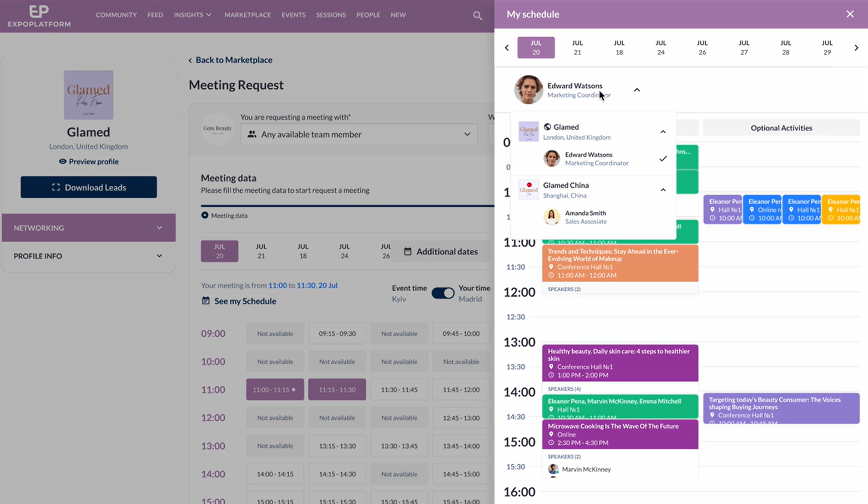Open the Marketplace menu item
This screenshot has height=504, width=868.
click(x=248, y=15)
